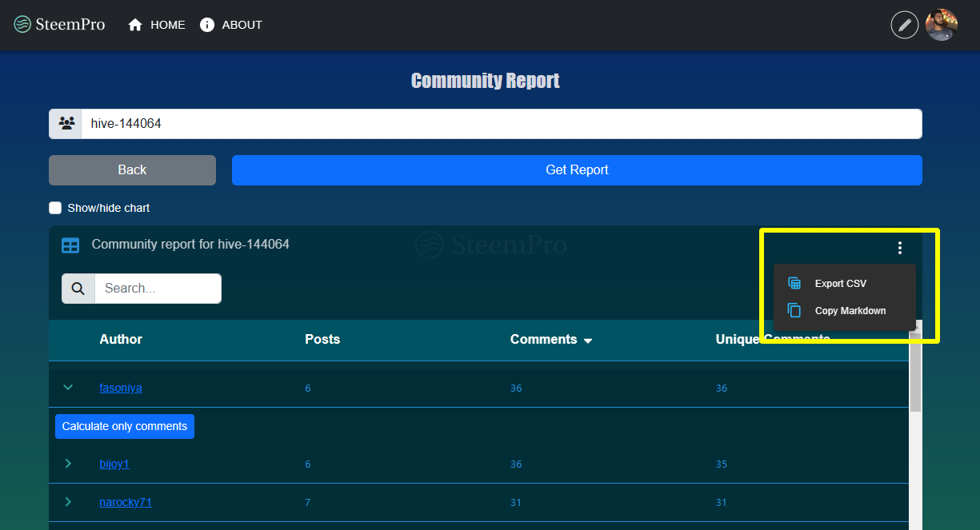Sort table by Author column

[x=121, y=340]
